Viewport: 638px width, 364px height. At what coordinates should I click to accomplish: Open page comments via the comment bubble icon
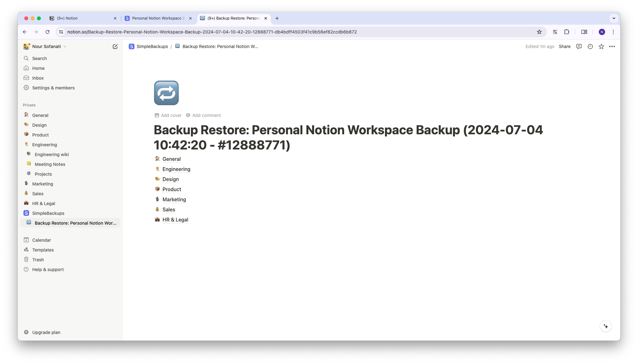point(579,46)
